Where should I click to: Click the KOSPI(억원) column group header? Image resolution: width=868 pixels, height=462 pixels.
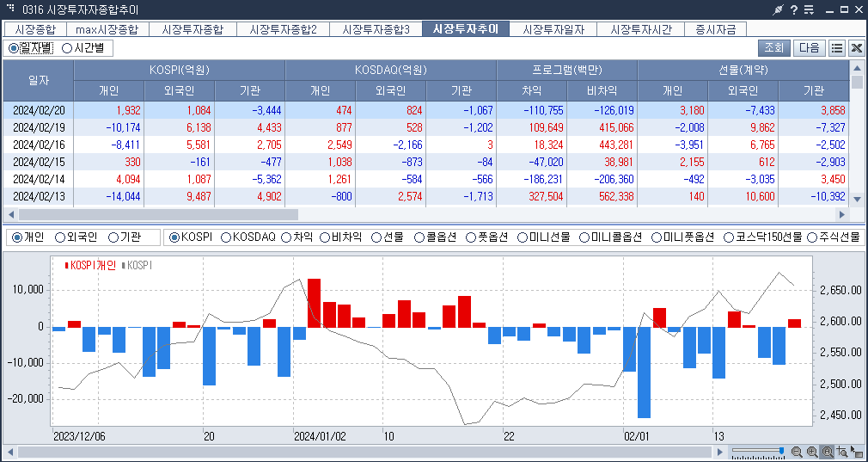(180, 71)
